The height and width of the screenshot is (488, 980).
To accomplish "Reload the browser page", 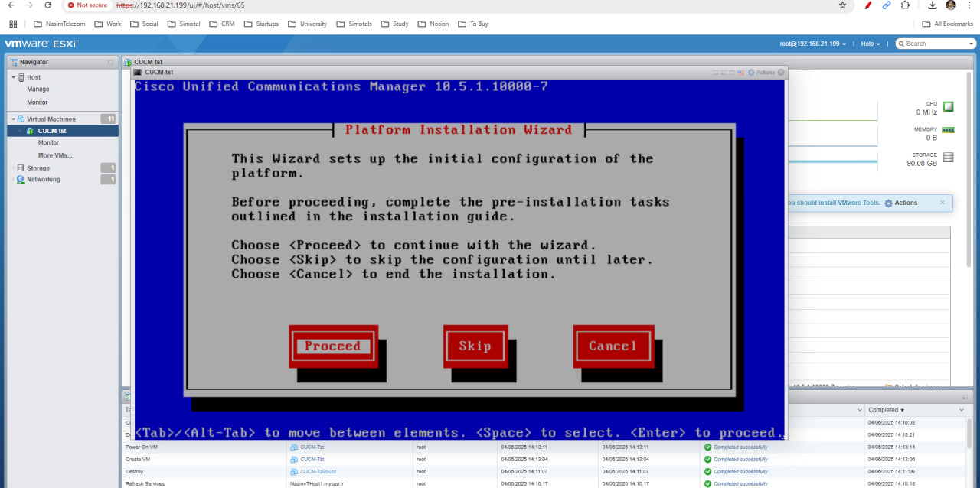I will click(47, 5).
